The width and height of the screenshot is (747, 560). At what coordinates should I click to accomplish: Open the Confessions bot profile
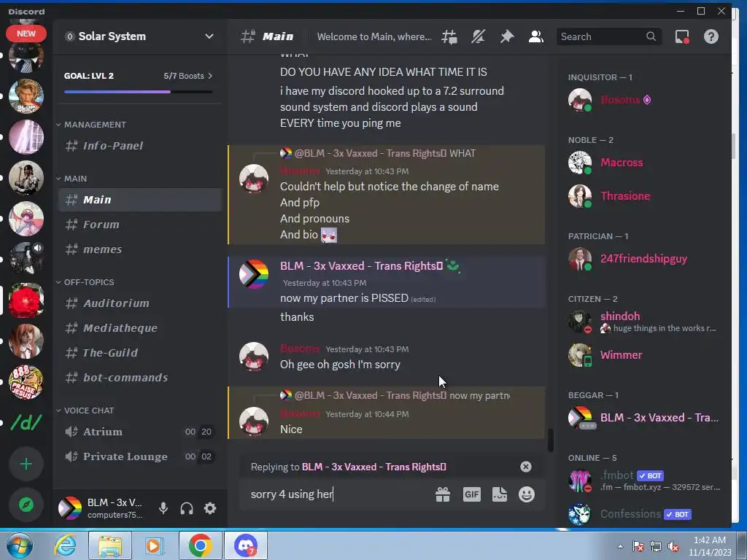point(644,514)
